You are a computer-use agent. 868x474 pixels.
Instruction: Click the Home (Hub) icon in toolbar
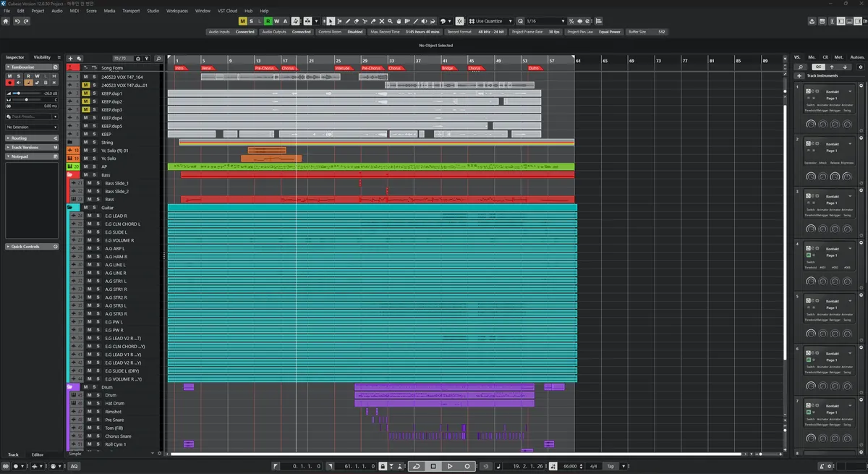[6, 21]
